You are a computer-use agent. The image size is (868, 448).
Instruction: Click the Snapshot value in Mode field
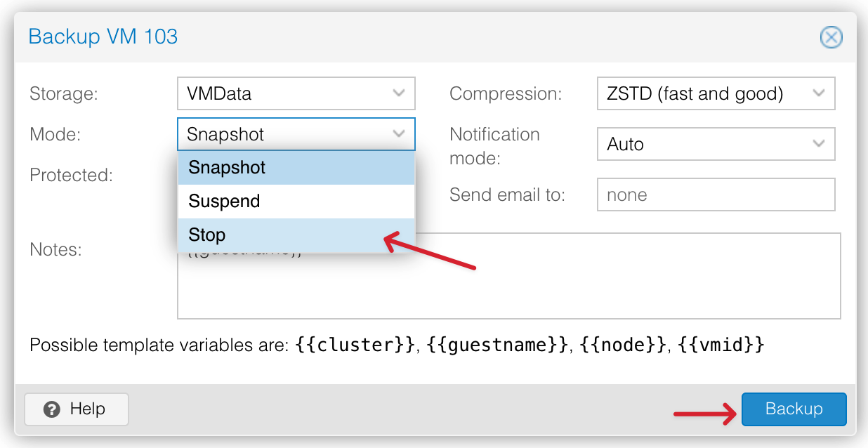[225, 134]
